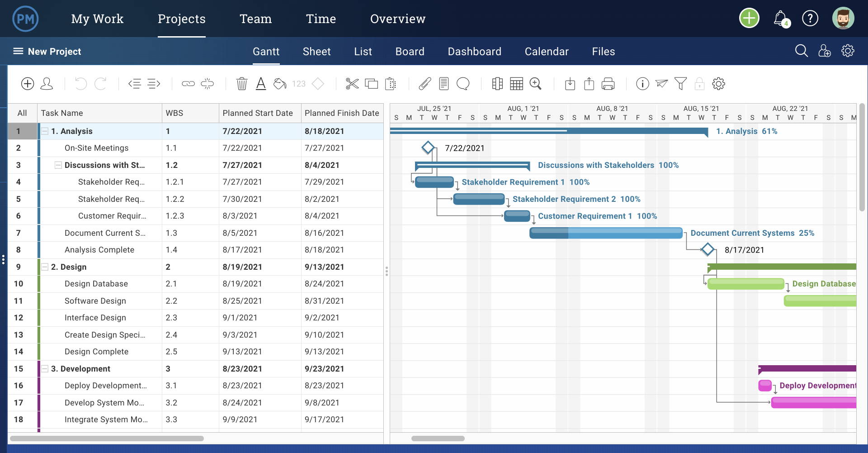Collapse the 1. Analysis task group
The width and height of the screenshot is (868, 453).
click(x=44, y=131)
